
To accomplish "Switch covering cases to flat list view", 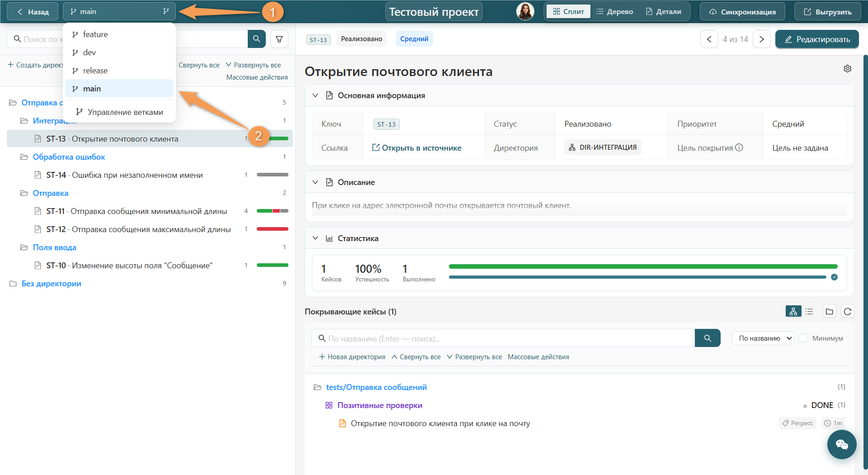I will (809, 311).
